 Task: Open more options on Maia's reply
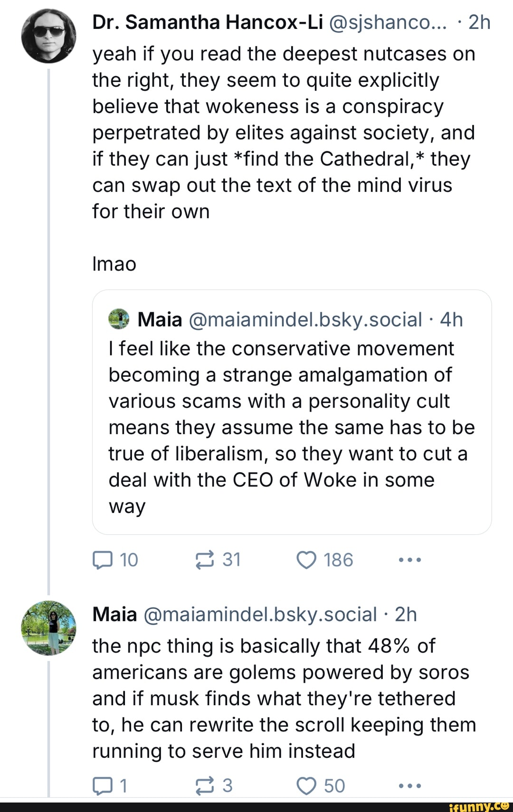click(409, 786)
